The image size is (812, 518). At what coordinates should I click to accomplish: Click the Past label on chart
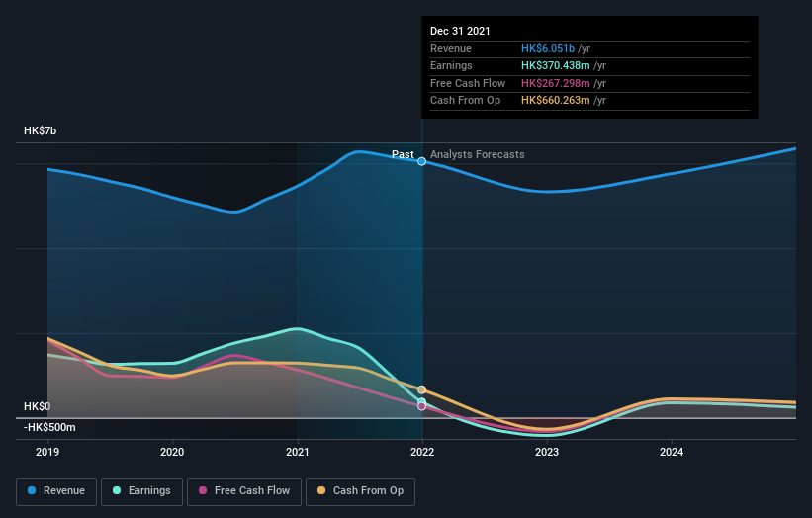pos(403,155)
